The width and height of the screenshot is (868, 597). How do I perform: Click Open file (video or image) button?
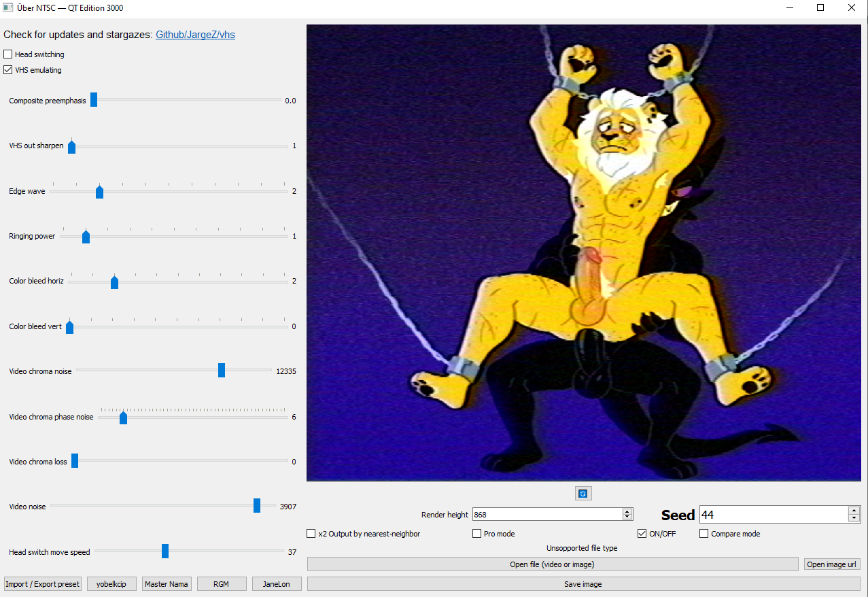tap(553, 564)
